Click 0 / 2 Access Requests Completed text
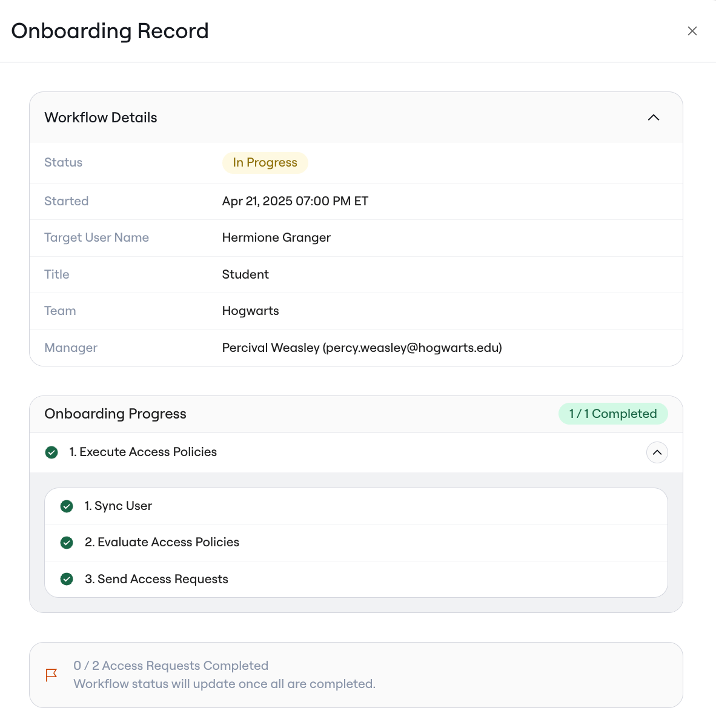The image size is (716, 728). point(171,666)
